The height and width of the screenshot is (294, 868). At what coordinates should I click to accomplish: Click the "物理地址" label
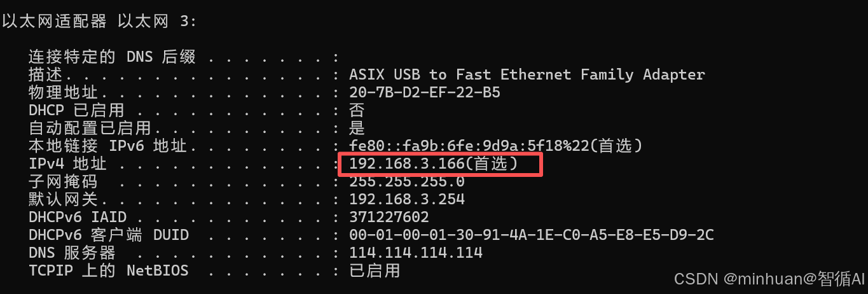[63, 93]
